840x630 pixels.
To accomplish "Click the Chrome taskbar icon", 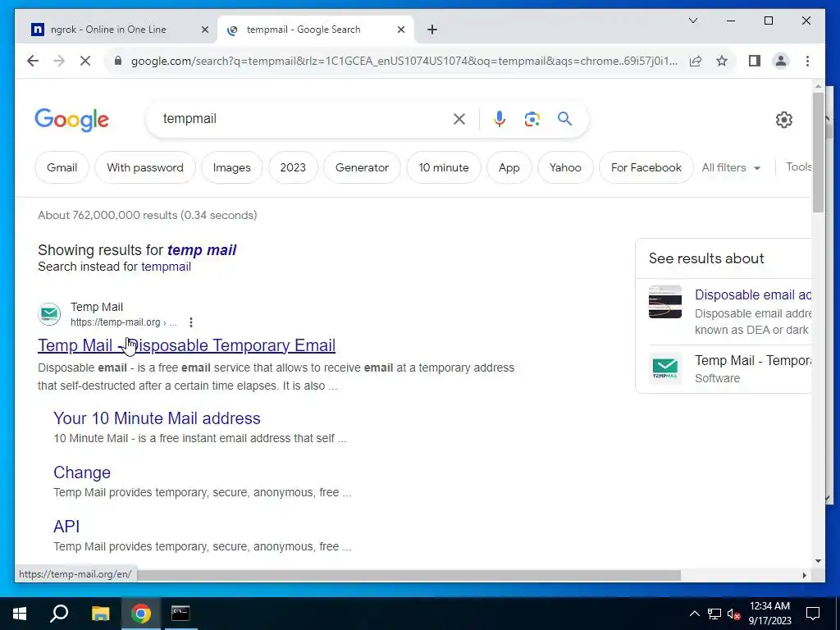I will pyautogui.click(x=141, y=614).
